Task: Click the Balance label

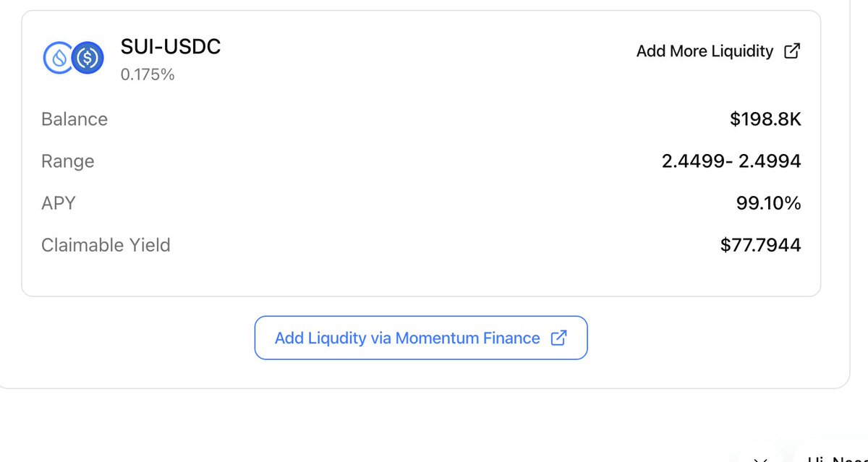Action: [75, 119]
